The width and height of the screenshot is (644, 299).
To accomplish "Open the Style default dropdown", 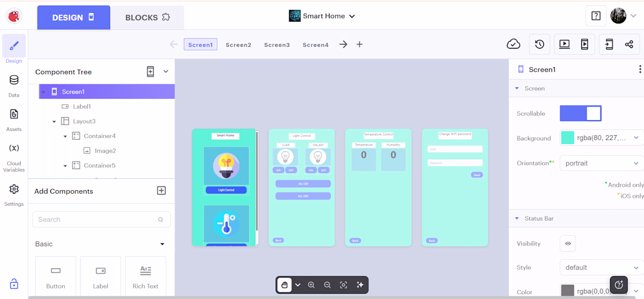I will tap(602, 267).
